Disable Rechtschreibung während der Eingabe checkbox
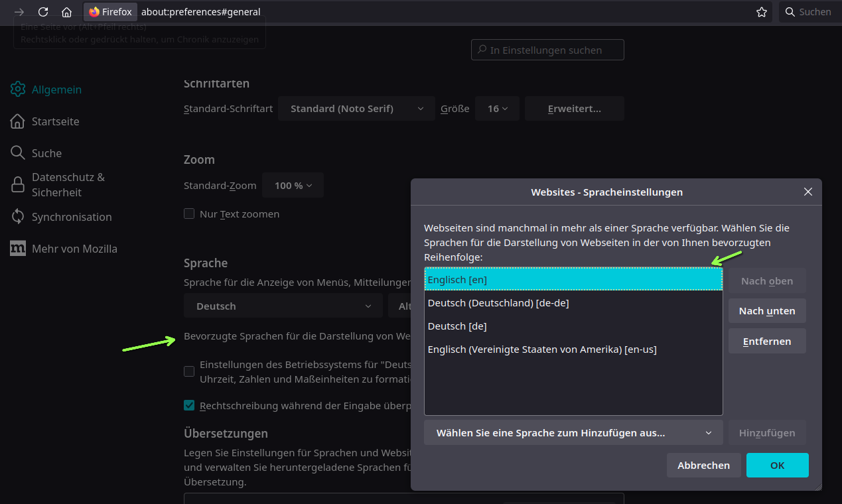The image size is (842, 504). (190, 405)
